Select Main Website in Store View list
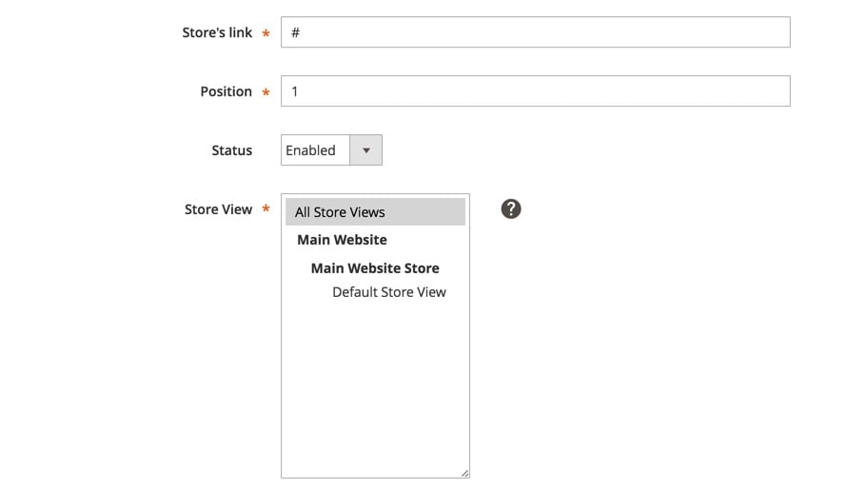Viewport: 868px width, 492px height. pyautogui.click(x=342, y=240)
